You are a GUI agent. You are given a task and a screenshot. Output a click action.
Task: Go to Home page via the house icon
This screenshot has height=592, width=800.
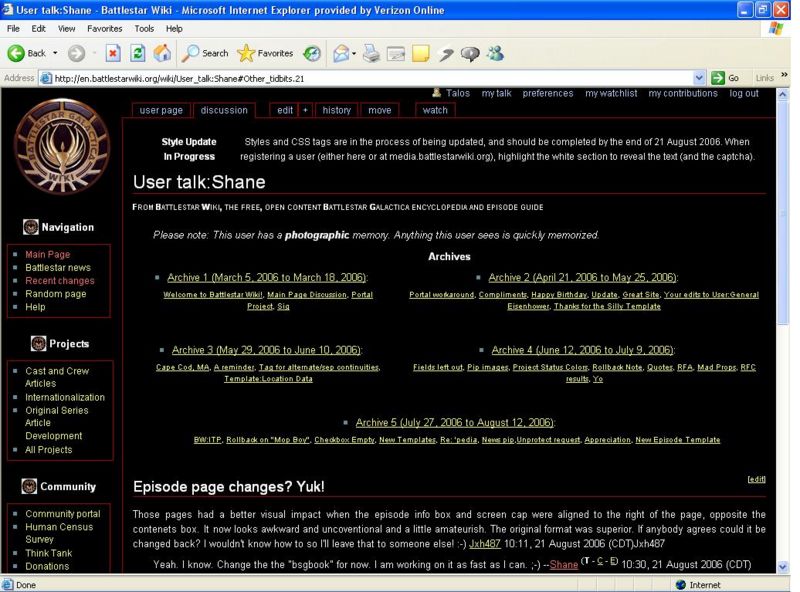pyautogui.click(x=162, y=53)
